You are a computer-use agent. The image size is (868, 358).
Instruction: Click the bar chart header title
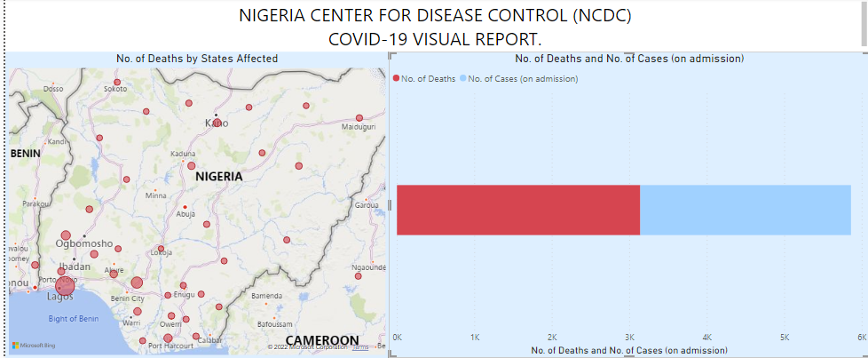(x=628, y=59)
